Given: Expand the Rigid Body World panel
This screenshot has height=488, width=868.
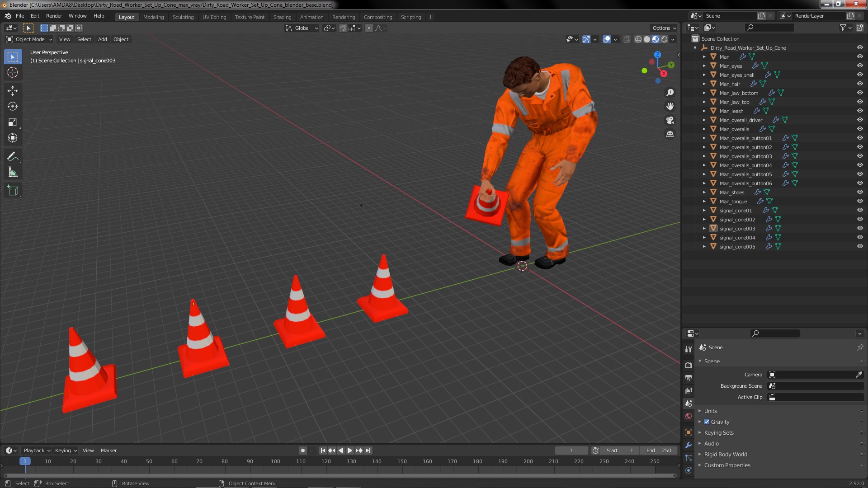Looking at the screenshot, I should pos(725,455).
